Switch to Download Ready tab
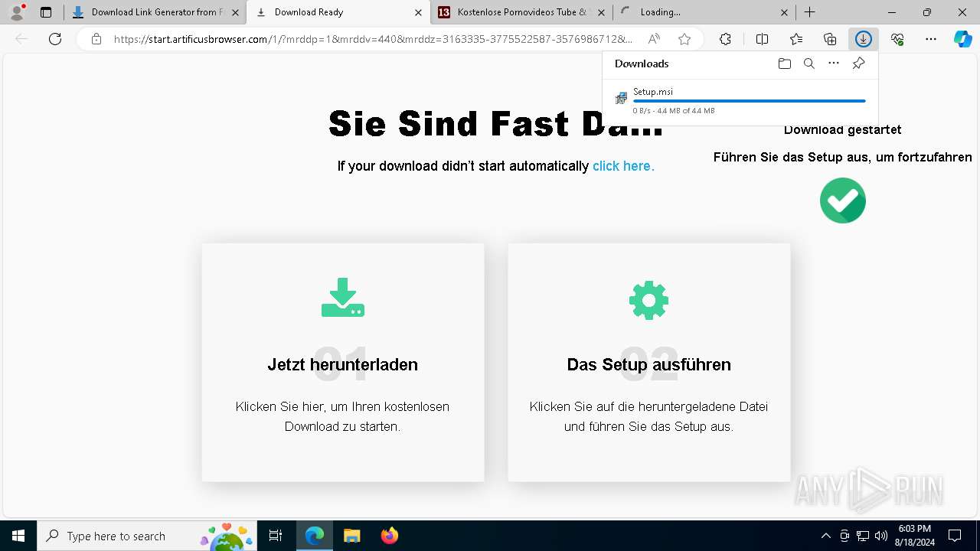 [337, 12]
